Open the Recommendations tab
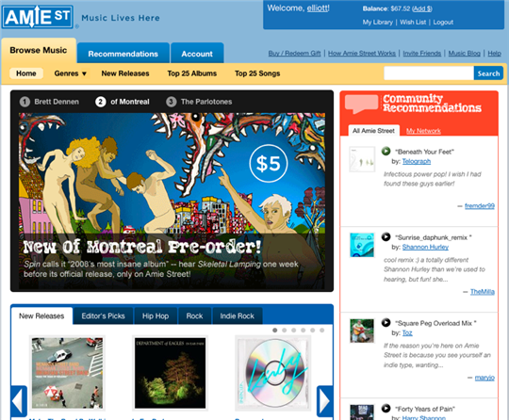The image size is (509, 420). click(123, 54)
